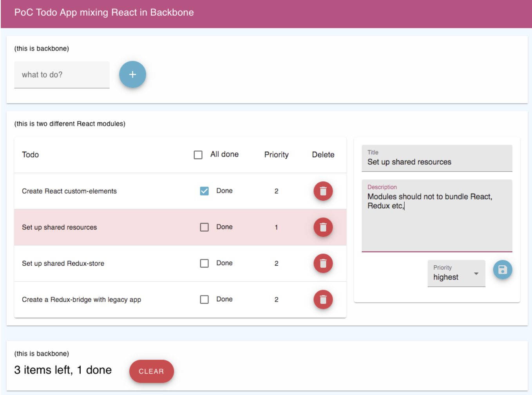Viewport: 532px width, 395px height.
Task: Select the 'Create React custom-elements' row text
Action: click(69, 191)
